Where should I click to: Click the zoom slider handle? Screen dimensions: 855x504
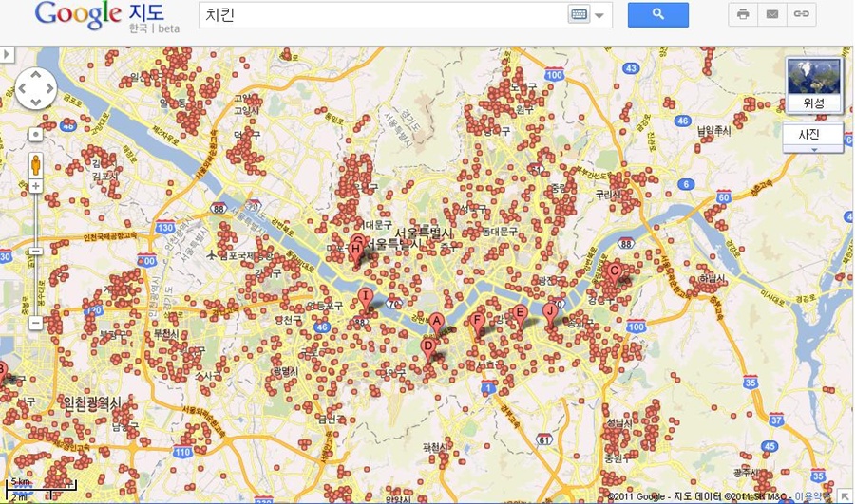36,252
